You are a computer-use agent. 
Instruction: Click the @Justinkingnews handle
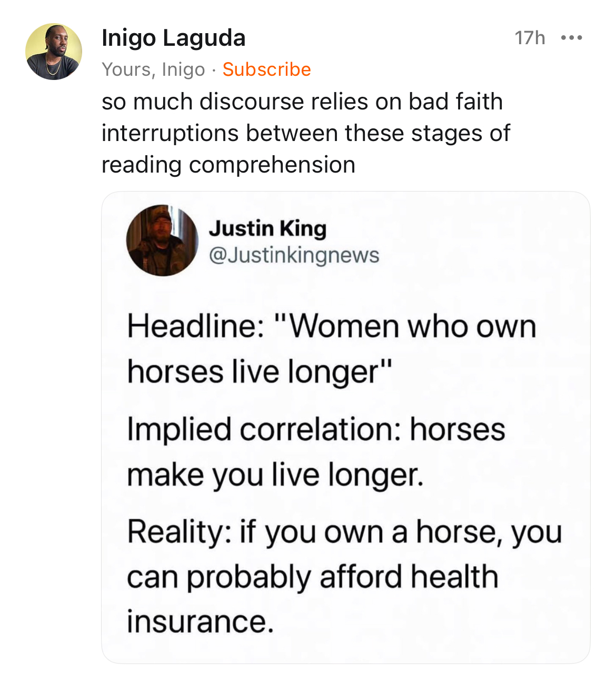click(294, 255)
